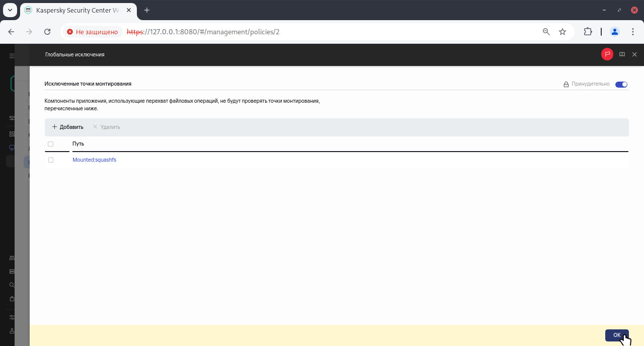Open the Chrome three-dot menu

pyautogui.click(x=633, y=32)
